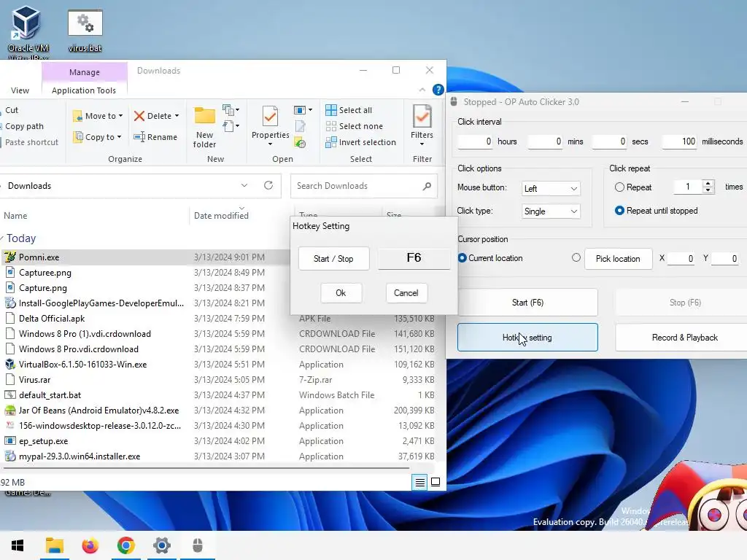Switch to large icons view layout icon
This screenshot has height=560, width=747.
[436, 483]
